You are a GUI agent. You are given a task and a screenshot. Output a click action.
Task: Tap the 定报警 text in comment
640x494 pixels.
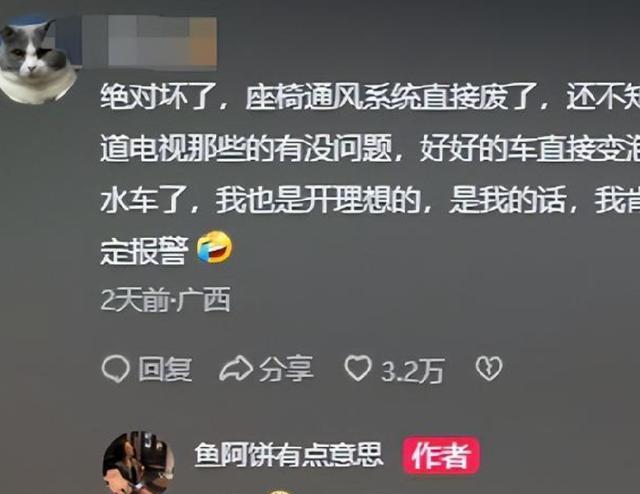(x=144, y=250)
